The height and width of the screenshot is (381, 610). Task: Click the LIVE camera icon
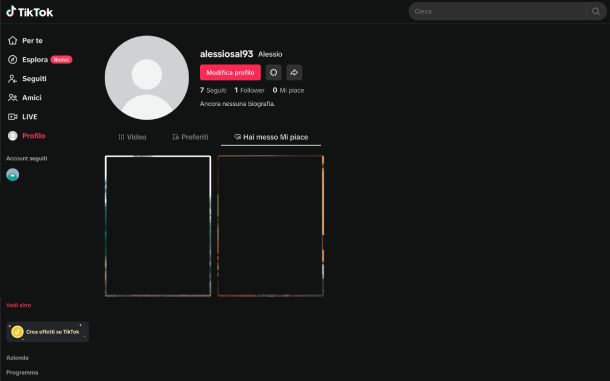[x=13, y=117]
